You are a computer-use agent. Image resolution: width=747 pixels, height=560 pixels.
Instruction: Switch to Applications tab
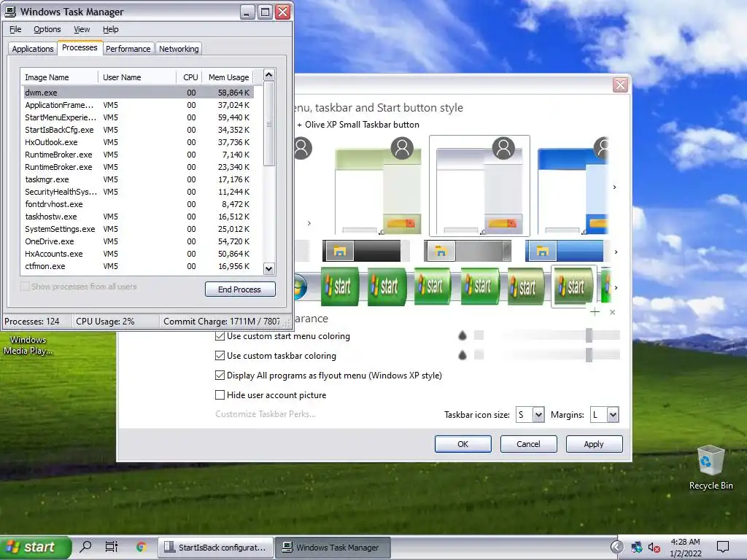pyautogui.click(x=32, y=49)
